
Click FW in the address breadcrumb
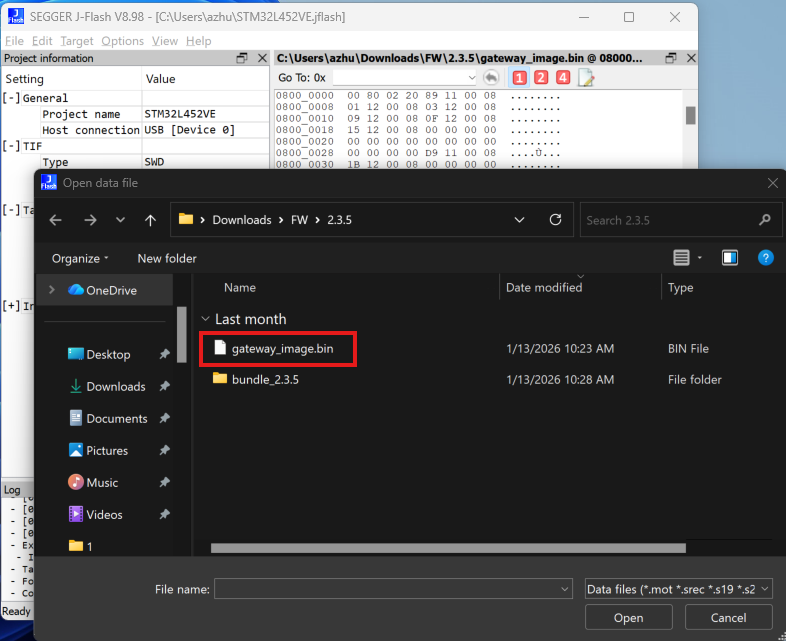pos(299,220)
